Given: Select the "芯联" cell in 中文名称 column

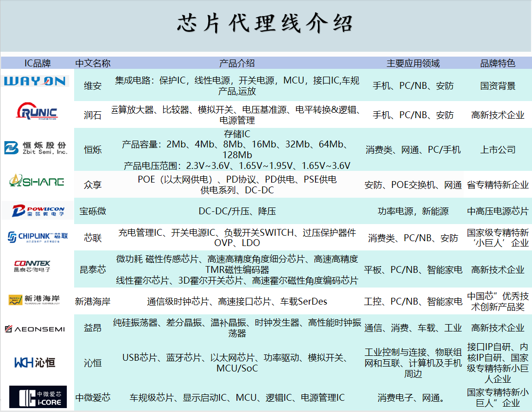Looking at the screenshot, I should [93, 238].
